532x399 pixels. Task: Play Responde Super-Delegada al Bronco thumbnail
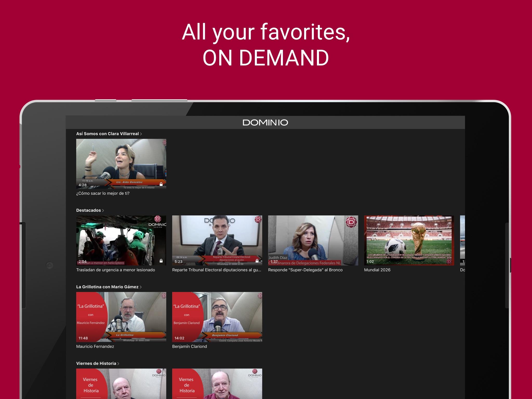313,240
